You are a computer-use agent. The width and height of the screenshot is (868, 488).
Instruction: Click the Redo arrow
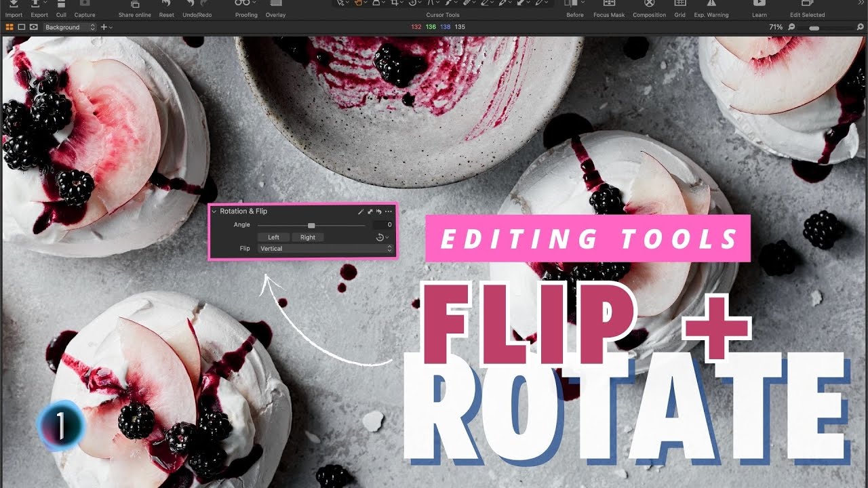point(204,3)
